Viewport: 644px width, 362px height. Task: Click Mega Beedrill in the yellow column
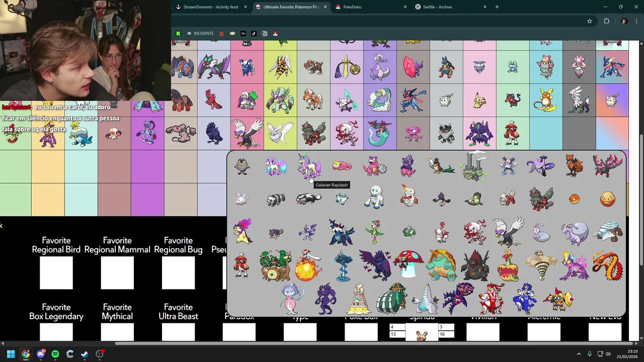pos(280,66)
